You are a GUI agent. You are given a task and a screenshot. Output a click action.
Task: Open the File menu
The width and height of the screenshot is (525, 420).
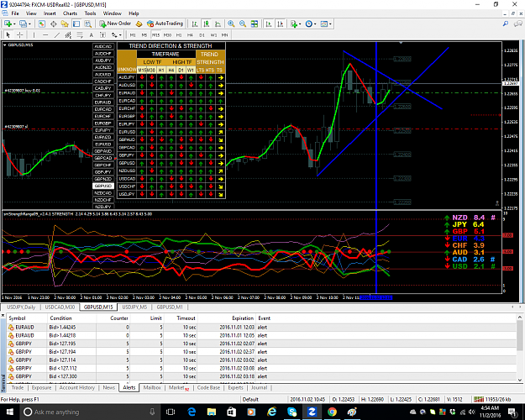coord(15,13)
